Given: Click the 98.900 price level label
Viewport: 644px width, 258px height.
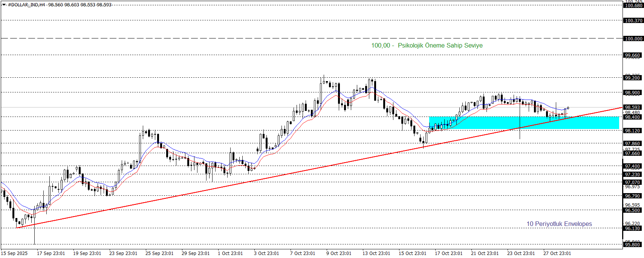Looking at the screenshot, I should (x=632, y=93).
